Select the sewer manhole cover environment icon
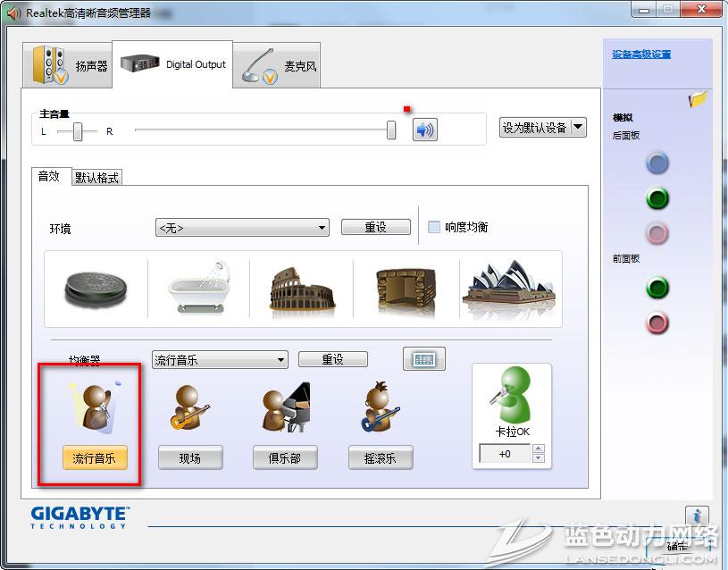Image resolution: width=728 pixels, height=570 pixels. (x=96, y=288)
